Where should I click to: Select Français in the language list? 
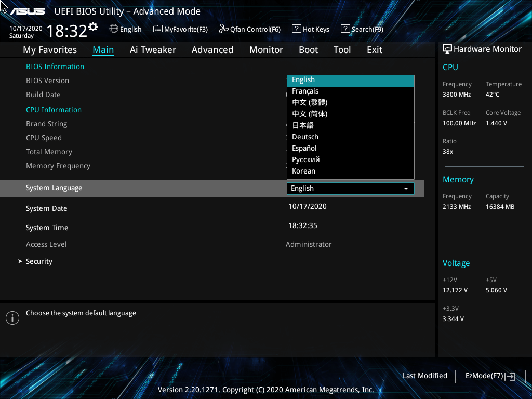click(351, 91)
